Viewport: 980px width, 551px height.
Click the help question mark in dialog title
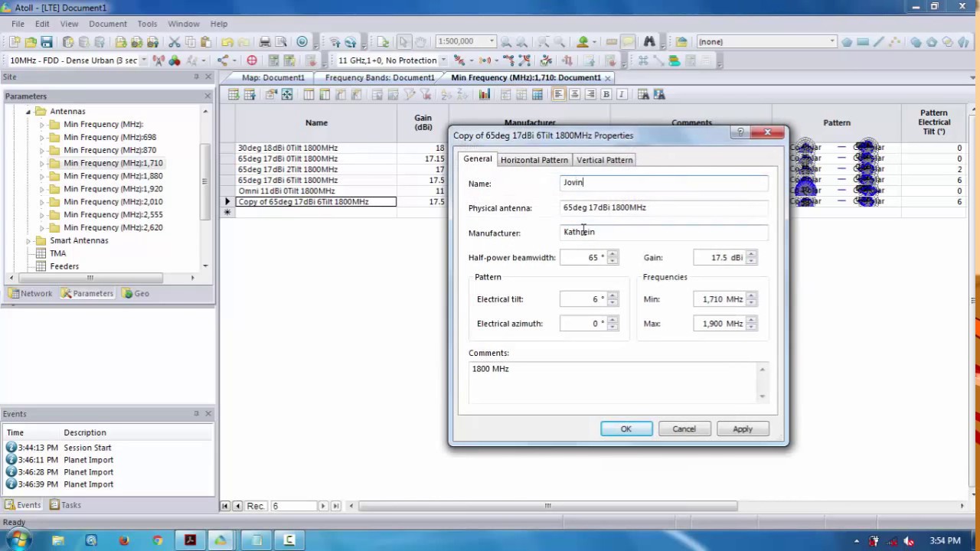[740, 132]
